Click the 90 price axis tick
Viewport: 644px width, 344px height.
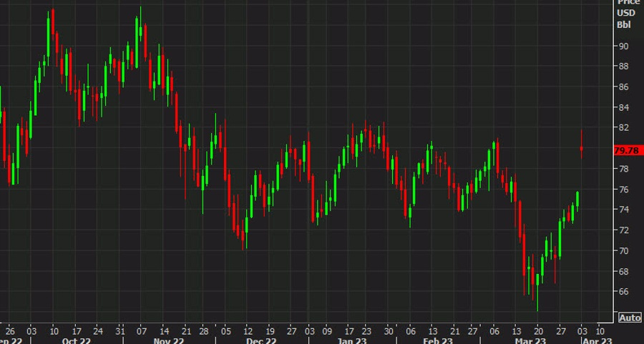pos(623,46)
